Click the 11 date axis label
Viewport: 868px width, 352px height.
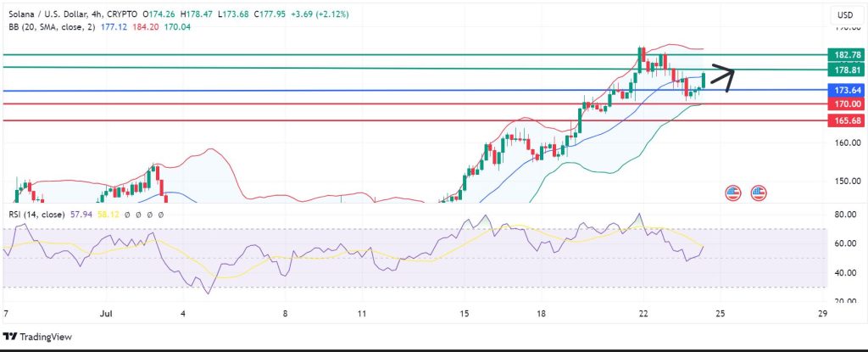point(362,313)
